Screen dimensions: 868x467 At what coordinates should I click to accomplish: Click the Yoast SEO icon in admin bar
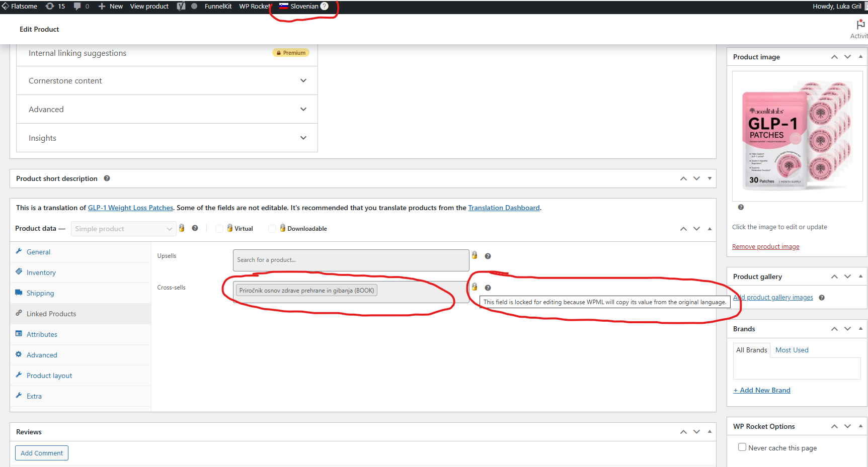181,6
